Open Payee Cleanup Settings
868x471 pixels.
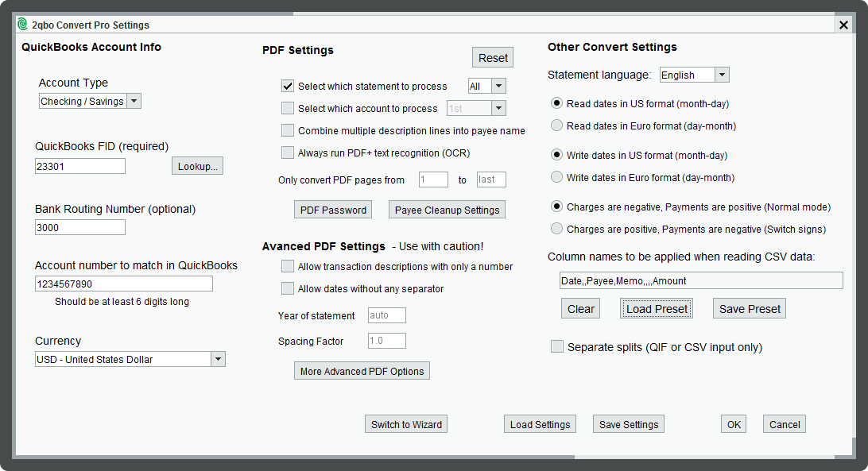[x=448, y=210]
